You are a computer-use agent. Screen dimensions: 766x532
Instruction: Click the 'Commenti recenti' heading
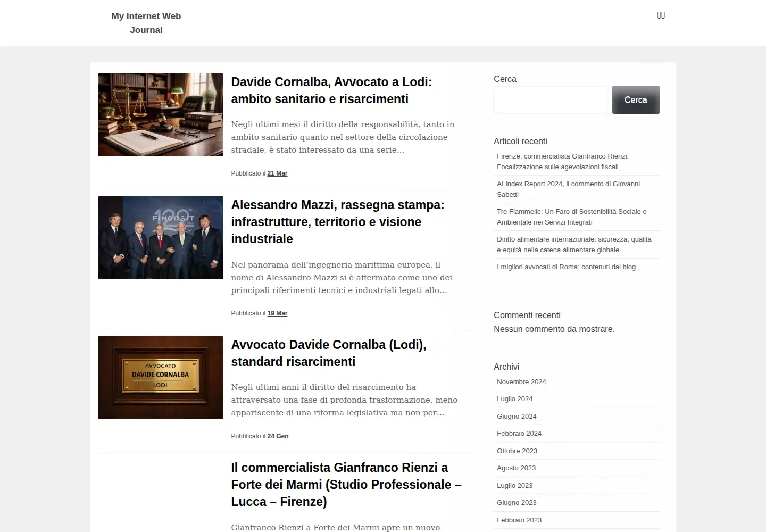[x=527, y=315]
